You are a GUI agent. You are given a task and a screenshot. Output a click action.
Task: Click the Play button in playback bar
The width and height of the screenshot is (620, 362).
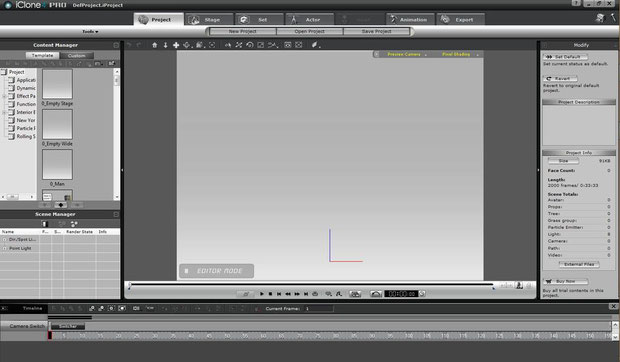pos(261,294)
